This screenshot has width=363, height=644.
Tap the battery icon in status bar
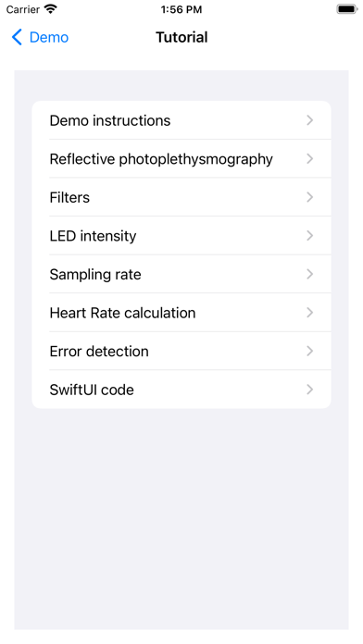point(347,9)
